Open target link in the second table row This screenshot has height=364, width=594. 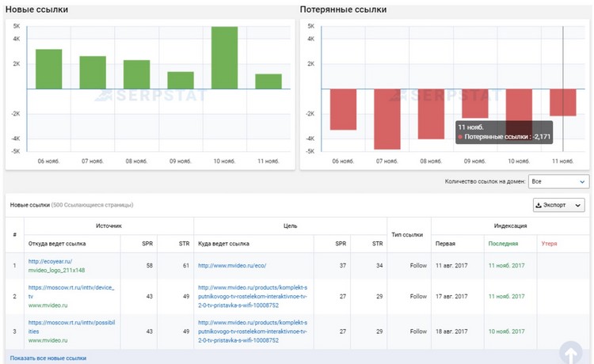click(253, 296)
